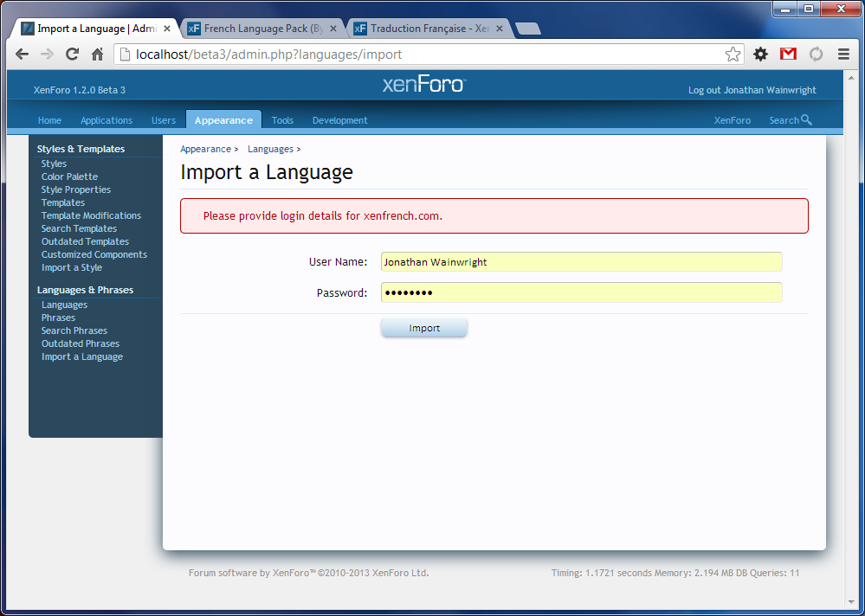865x616 pixels.
Task: Click the xenForo logo
Action: (x=424, y=84)
